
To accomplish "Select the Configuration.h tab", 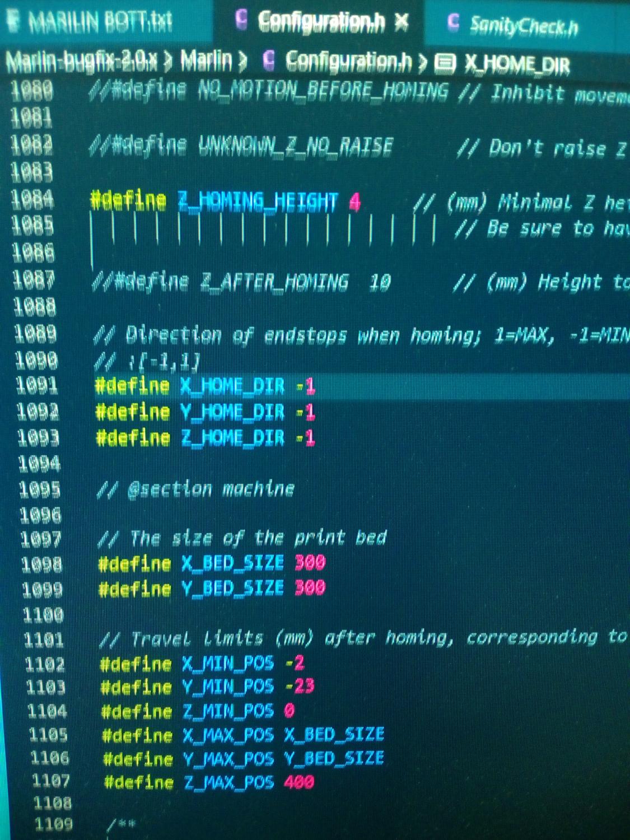I will point(321,21).
